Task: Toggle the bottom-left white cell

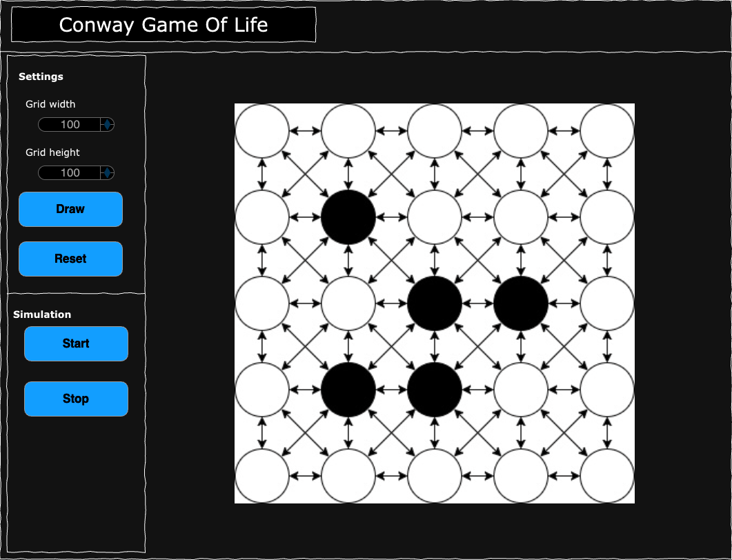Action: [262, 476]
